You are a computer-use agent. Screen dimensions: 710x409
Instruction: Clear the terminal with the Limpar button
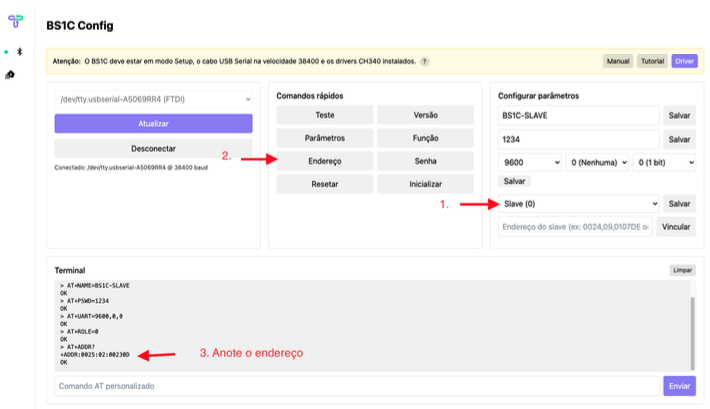click(x=682, y=270)
